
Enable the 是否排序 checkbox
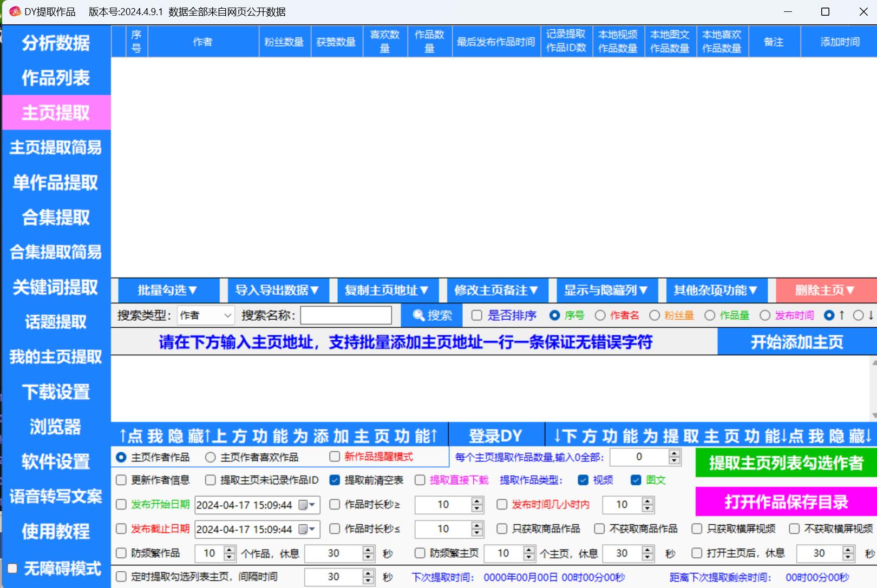click(476, 315)
